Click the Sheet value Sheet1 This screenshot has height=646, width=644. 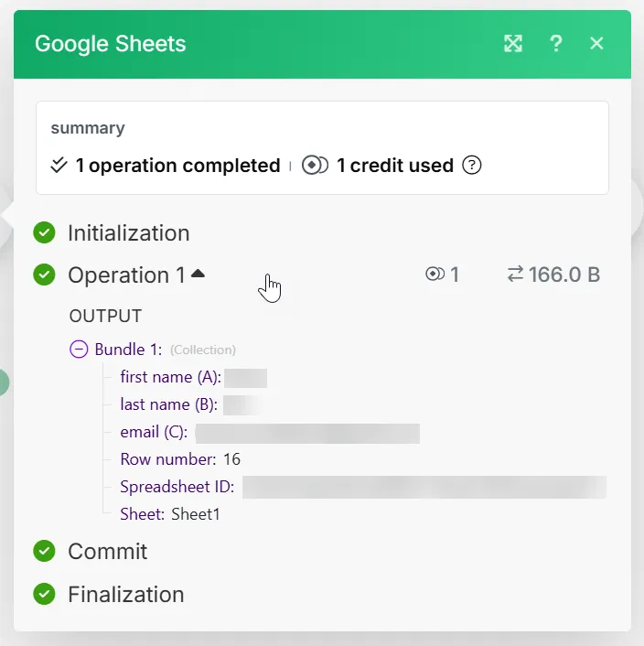pyautogui.click(x=196, y=514)
